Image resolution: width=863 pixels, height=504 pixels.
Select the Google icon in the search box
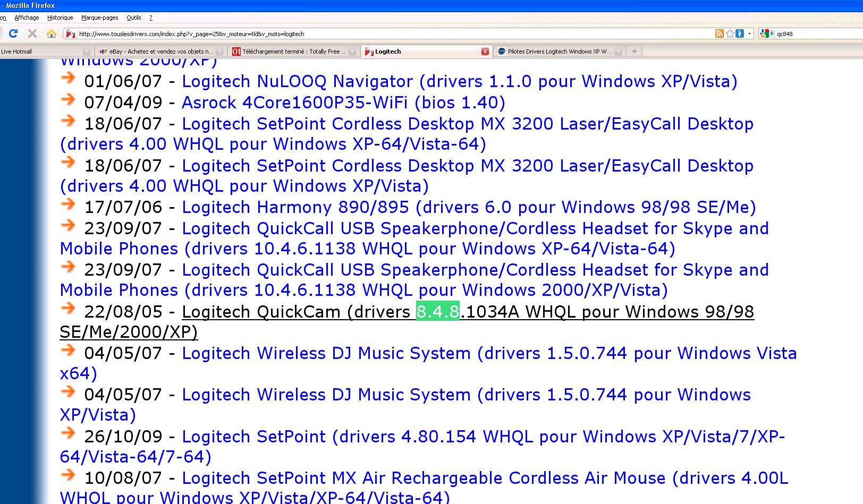[x=764, y=33]
